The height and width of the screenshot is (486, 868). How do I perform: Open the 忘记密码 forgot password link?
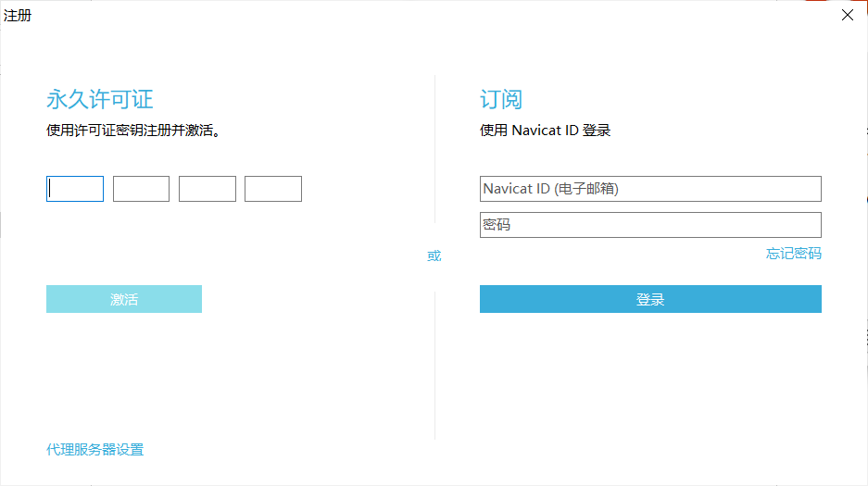793,254
